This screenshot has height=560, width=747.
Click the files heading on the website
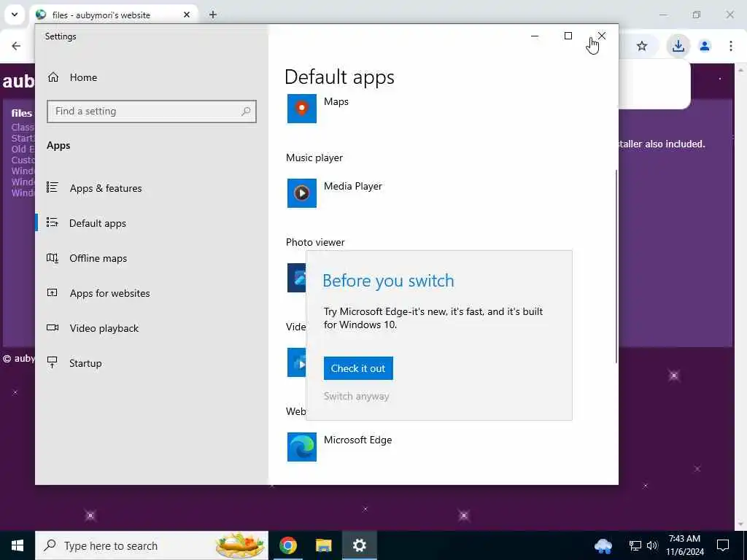21,113
